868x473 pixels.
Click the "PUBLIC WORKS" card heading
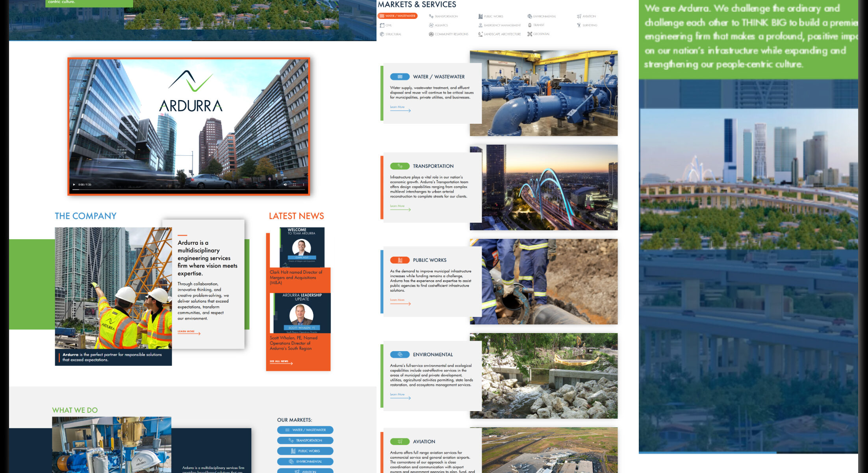[430, 260]
